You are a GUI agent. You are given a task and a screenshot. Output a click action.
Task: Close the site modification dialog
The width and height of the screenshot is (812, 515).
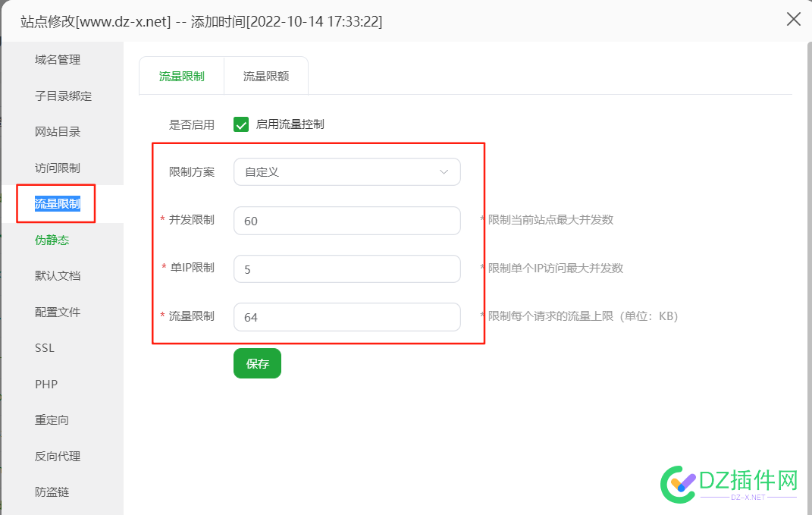793,20
